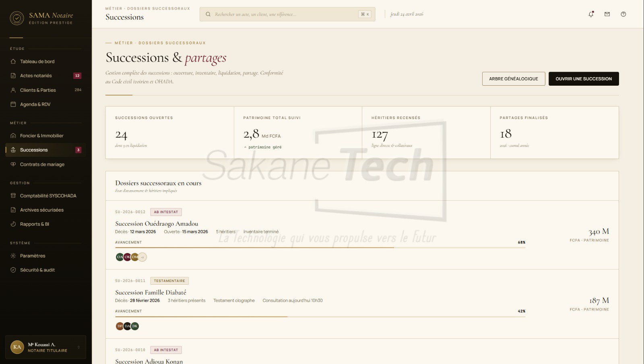This screenshot has width=644, height=364.
Task: Click the Paramètres gear icon
Action: [13, 256]
